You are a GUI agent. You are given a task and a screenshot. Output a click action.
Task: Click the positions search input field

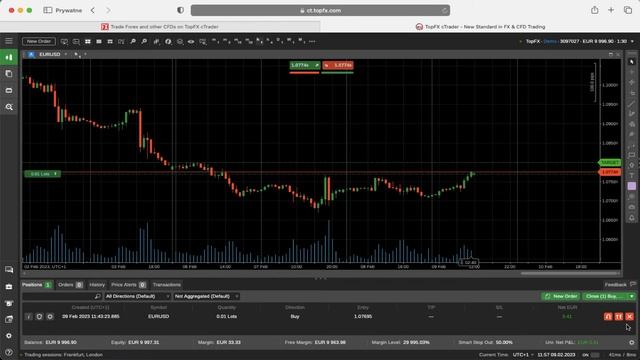pos(61,296)
